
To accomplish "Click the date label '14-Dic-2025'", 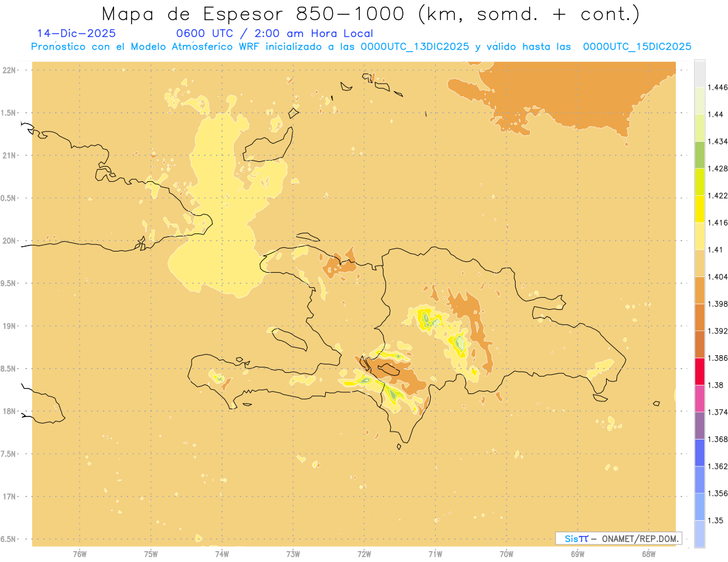I will click(76, 33).
